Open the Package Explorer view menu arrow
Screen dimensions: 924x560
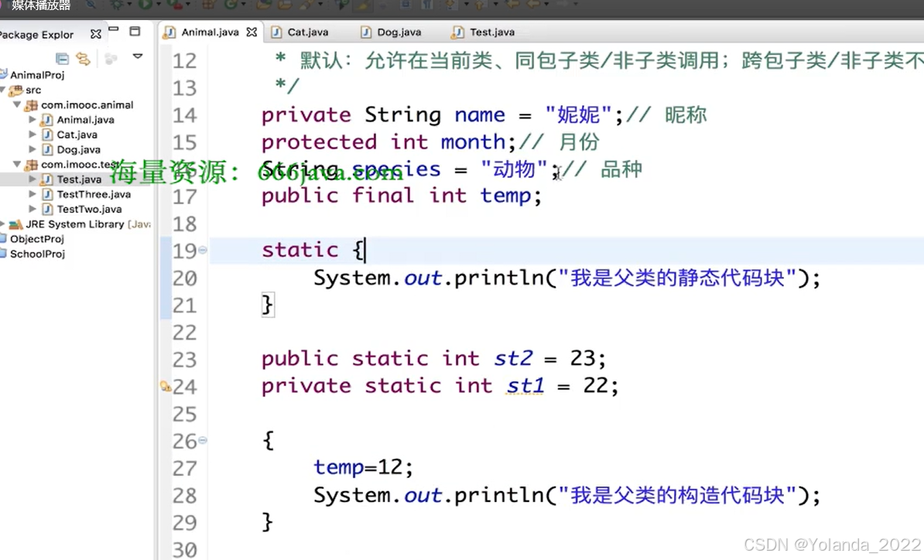tap(138, 56)
